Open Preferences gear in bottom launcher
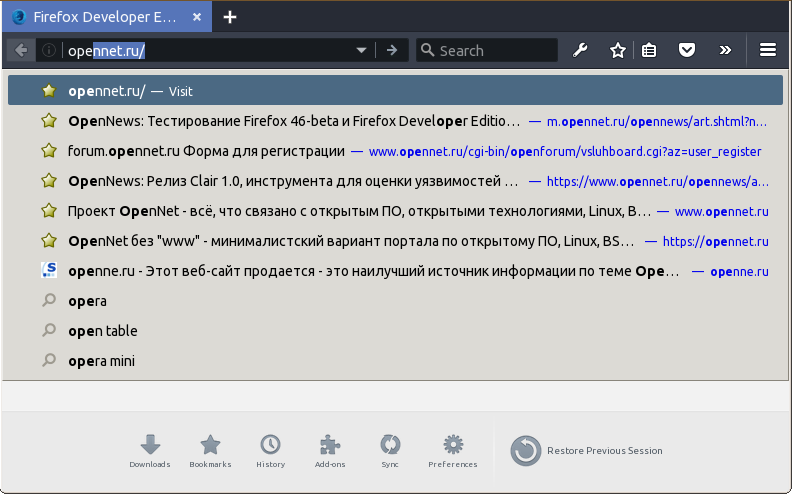792x494 pixels. point(453,451)
